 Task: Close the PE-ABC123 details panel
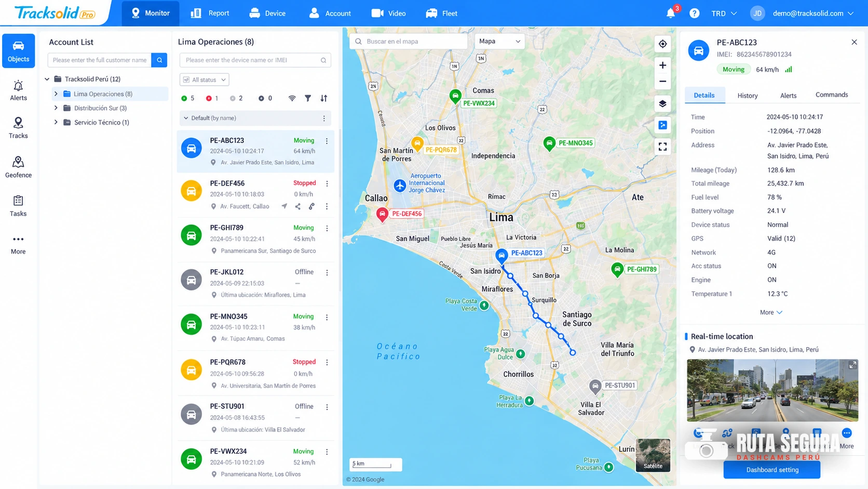point(854,42)
